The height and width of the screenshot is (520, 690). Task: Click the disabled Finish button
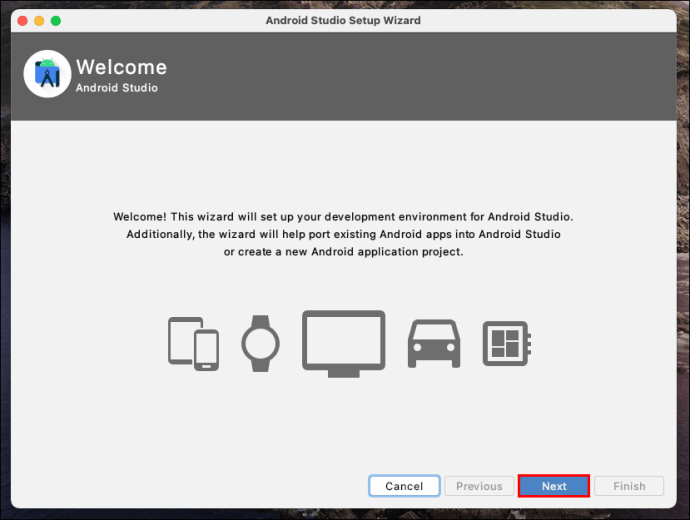(x=629, y=486)
